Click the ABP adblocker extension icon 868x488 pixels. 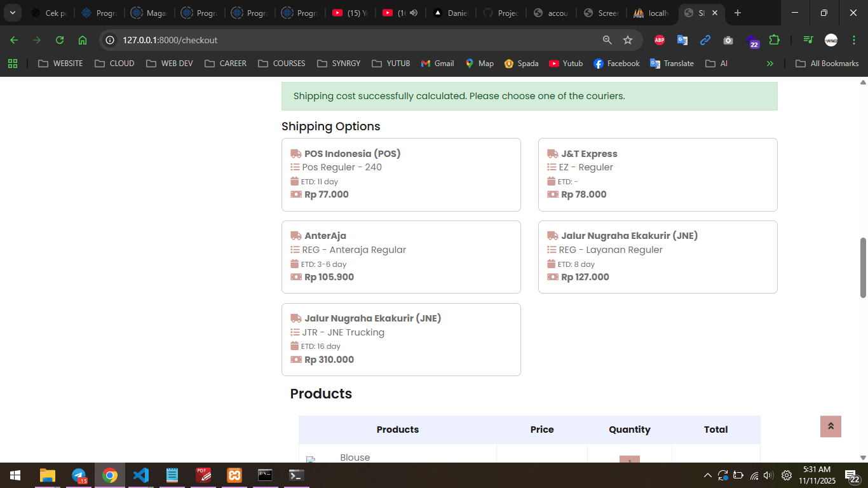point(660,39)
